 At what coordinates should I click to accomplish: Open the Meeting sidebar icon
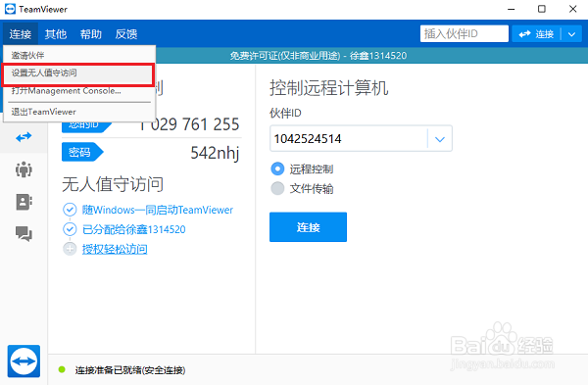(24, 169)
